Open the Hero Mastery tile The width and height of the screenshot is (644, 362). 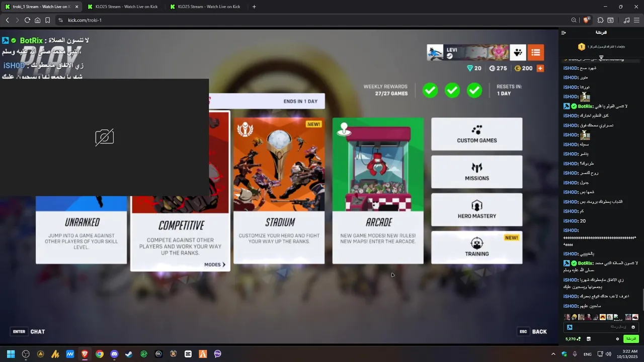476,210
